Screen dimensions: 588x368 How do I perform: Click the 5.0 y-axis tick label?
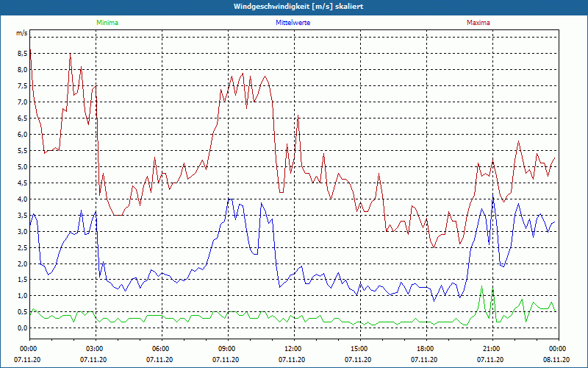[x=22, y=166]
